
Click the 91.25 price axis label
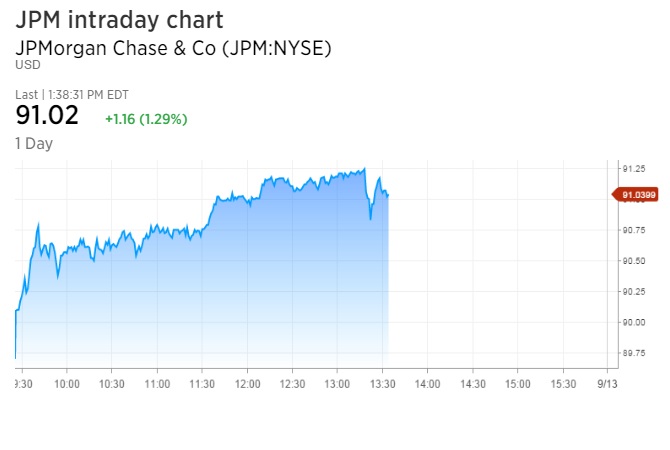[x=633, y=168]
